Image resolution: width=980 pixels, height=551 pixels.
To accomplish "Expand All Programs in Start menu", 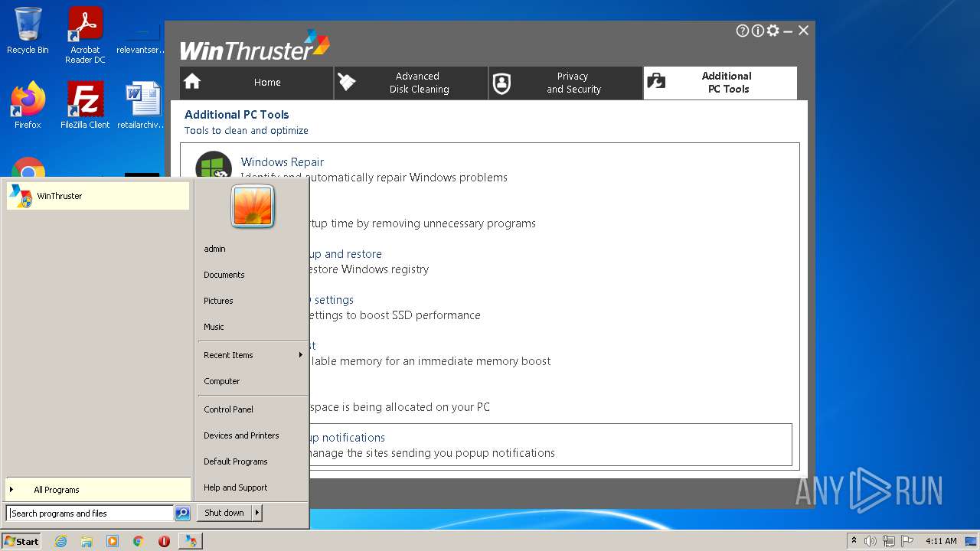I will (97, 490).
